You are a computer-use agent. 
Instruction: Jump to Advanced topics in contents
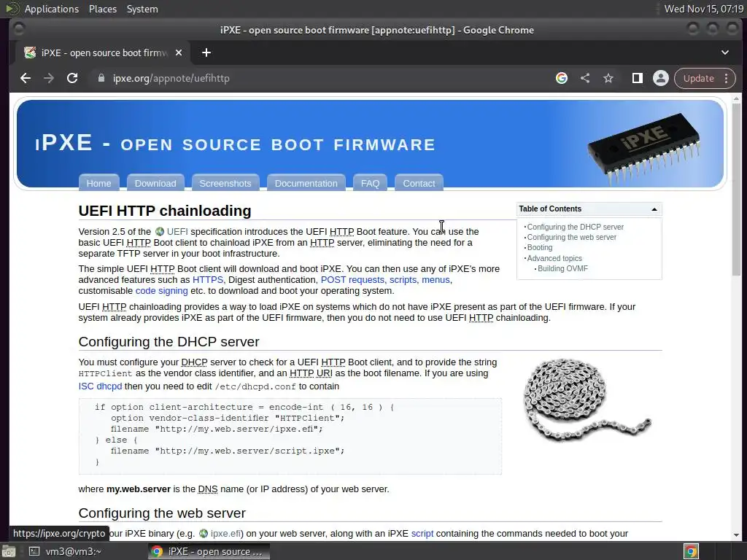click(x=554, y=258)
